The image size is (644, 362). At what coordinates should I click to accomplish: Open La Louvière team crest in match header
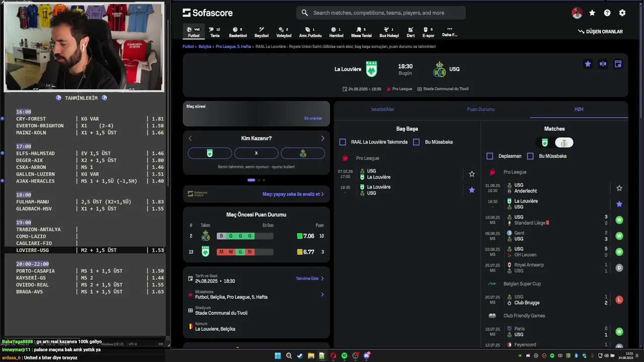(x=371, y=69)
